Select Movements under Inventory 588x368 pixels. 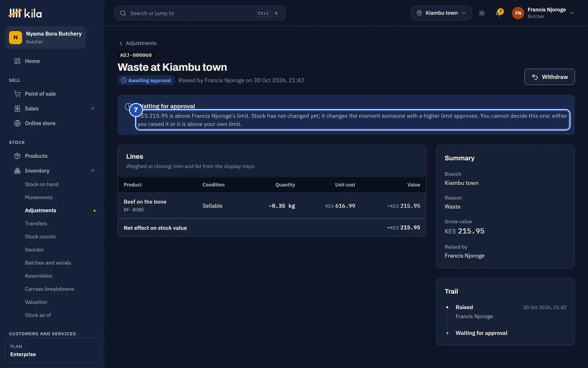(x=39, y=197)
